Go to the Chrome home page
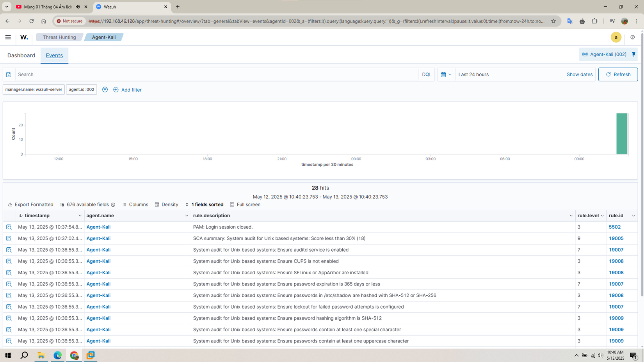The width and height of the screenshot is (644, 362). [44, 21]
